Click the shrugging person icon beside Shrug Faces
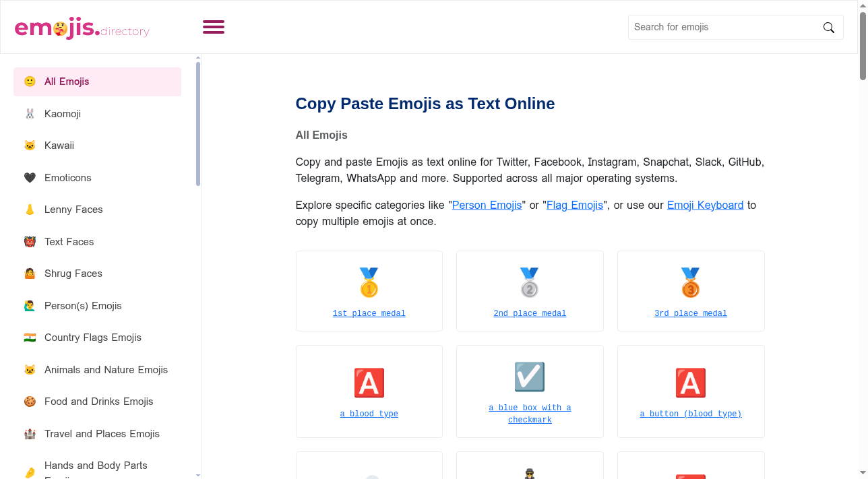 [30, 274]
